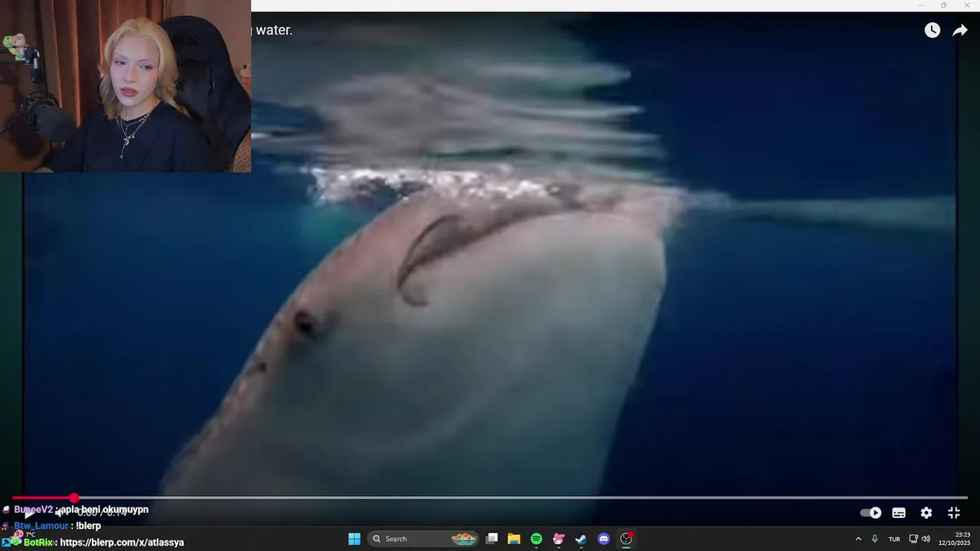Click the Share arrow icon

(x=960, y=30)
